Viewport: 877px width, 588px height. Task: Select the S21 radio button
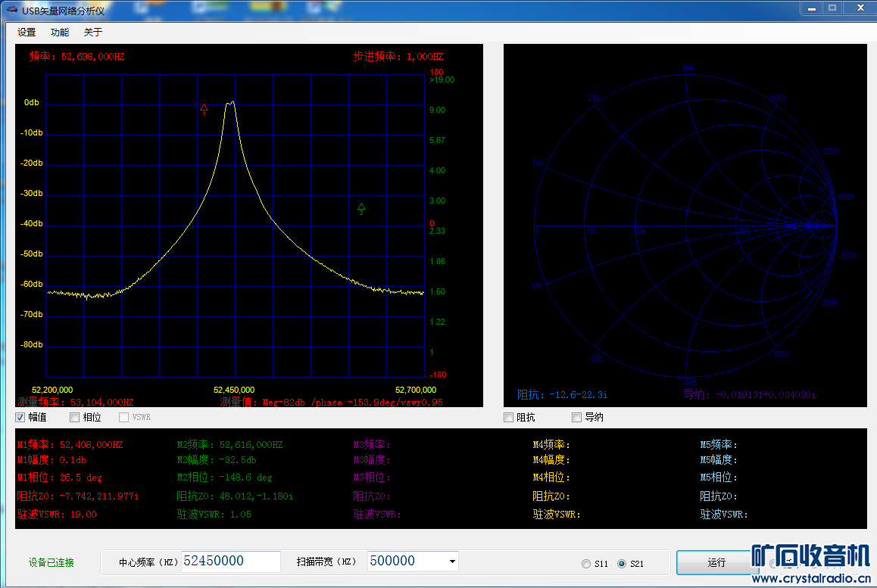coord(622,564)
